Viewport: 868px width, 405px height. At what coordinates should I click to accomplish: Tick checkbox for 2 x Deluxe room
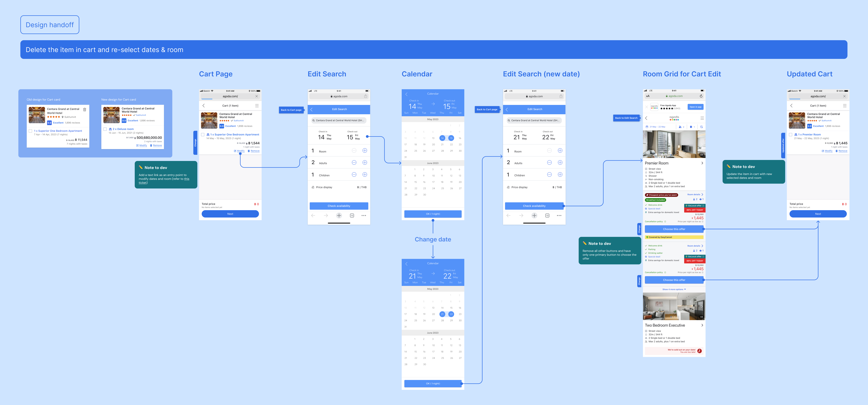[105, 129]
